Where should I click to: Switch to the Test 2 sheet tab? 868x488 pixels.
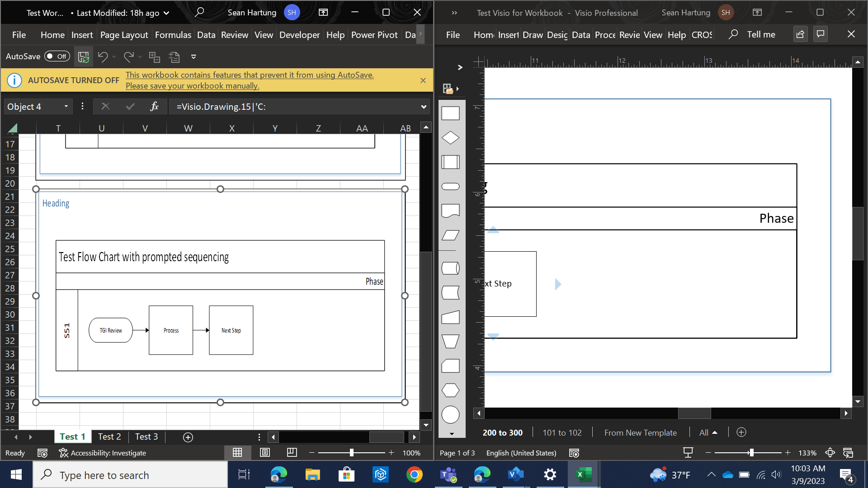(x=109, y=436)
